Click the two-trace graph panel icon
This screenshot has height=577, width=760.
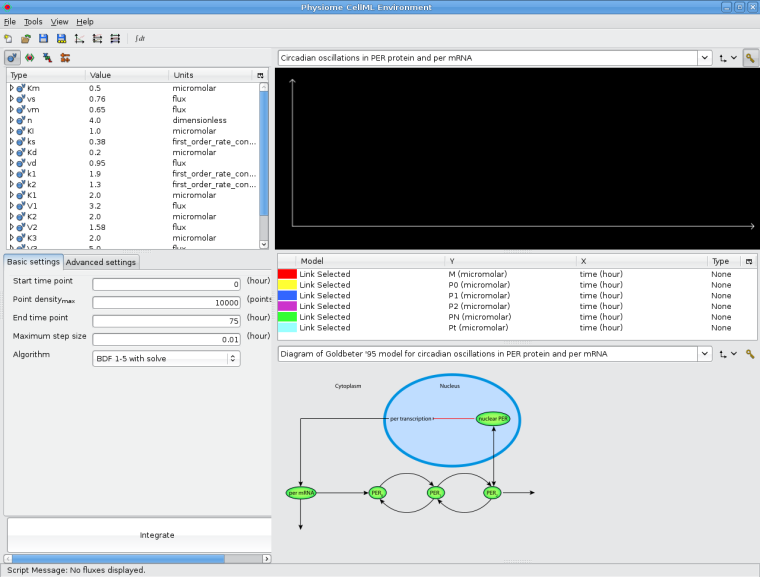pyautogui.click(x=97, y=39)
